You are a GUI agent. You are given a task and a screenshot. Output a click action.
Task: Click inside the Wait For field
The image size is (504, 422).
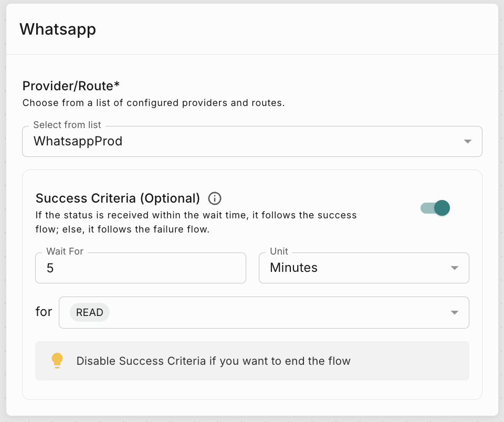[x=140, y=268]
